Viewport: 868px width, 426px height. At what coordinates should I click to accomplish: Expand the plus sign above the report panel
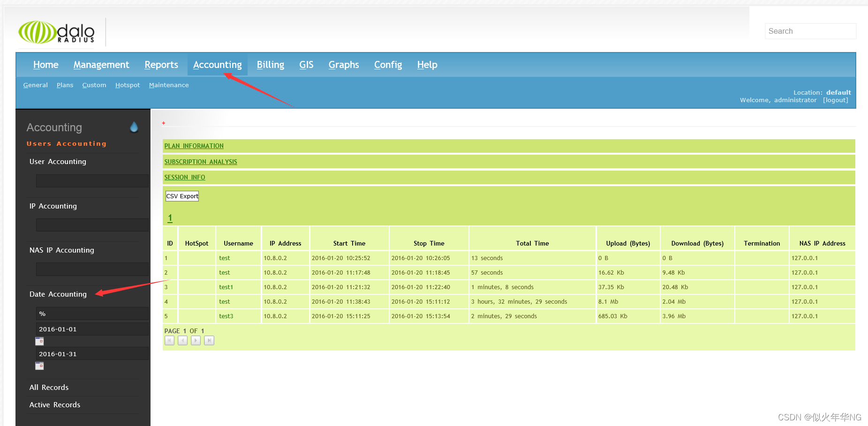pyautogui.click(x=163, y=123)
